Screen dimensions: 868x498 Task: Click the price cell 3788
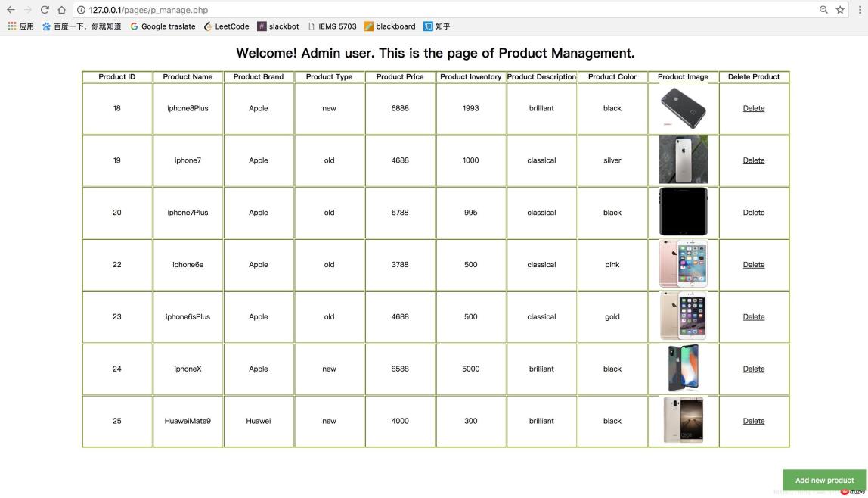pos(400,265)
